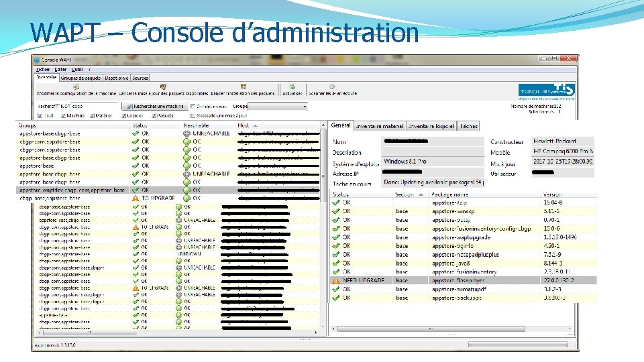644x362 pixels.
Task: Click the checkmark icon for appstore-notepadplusplus
Action: 336,255
